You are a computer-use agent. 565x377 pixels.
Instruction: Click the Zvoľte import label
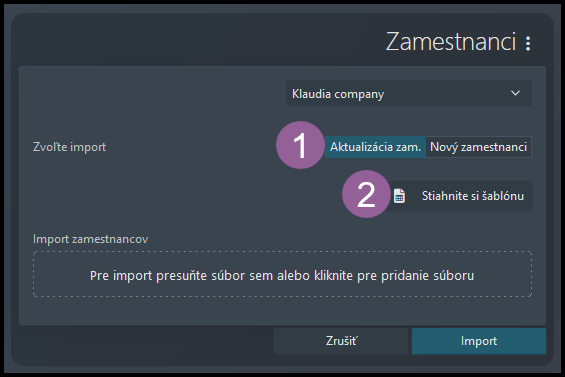pyautogui.click(x=70, y=147)
